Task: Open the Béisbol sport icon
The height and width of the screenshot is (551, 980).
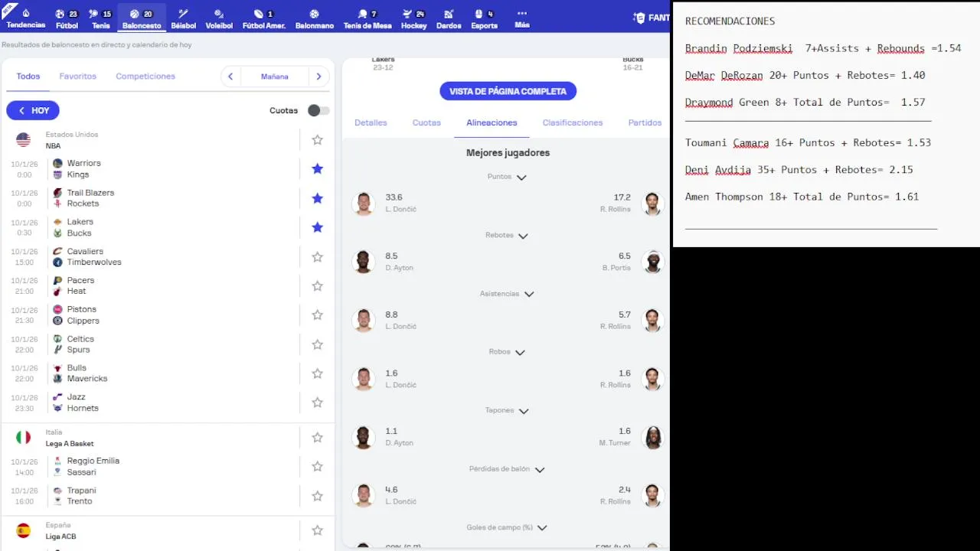Action: (183, 14)
